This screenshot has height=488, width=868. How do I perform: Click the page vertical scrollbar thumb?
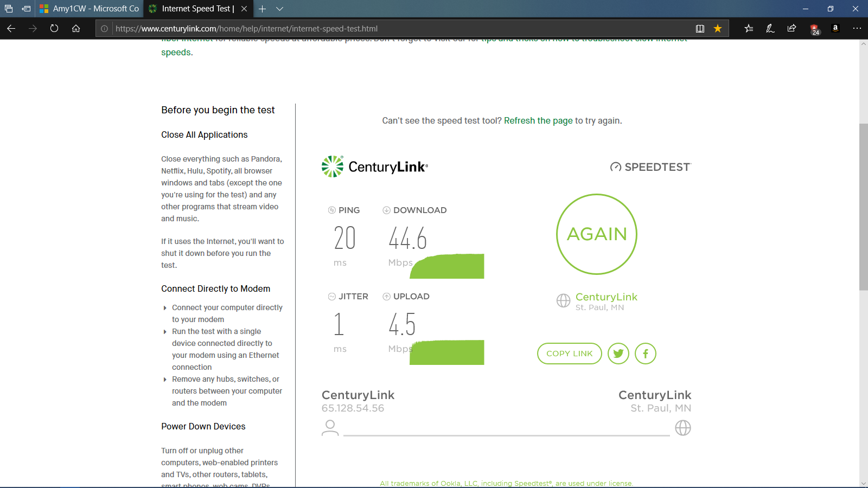pyautogui.click(x=864, y=207)
